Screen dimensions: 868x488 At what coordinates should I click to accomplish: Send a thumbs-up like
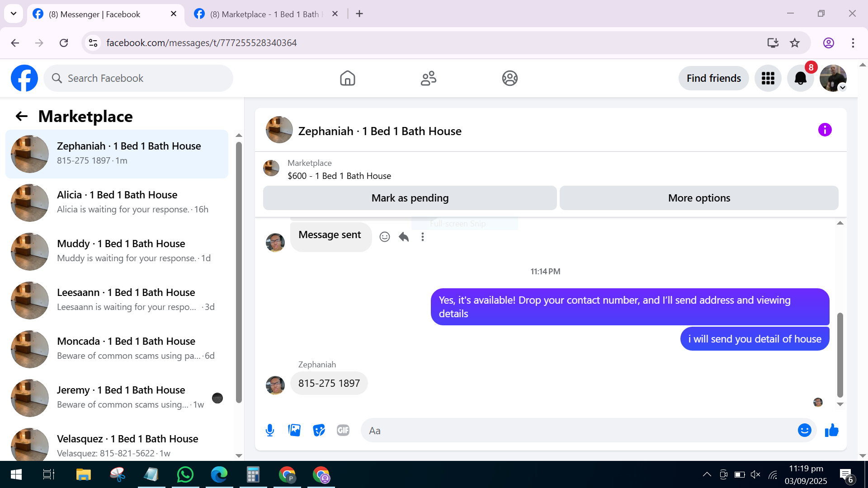click(x=831, y=430)
